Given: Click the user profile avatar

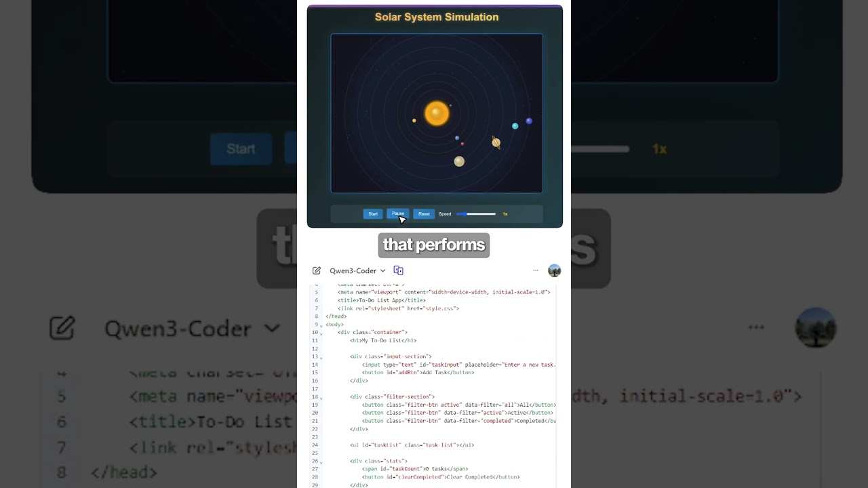Looking at the screenshot, I should pyautogui.click(x=555, y=270).
